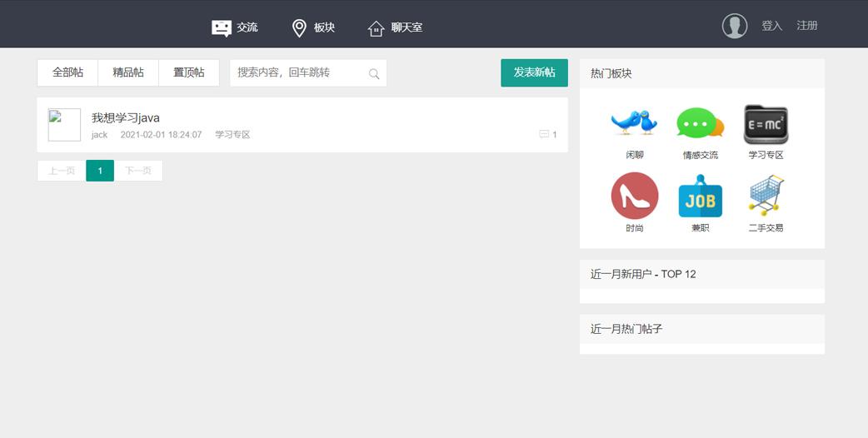
Task: Open the post titled 我想学习java
Action: (126, 117)
